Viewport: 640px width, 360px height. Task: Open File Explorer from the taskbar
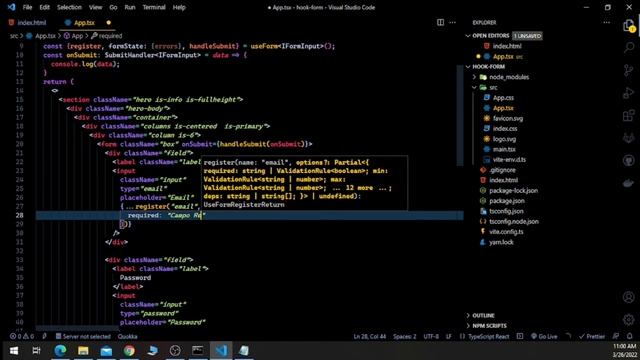[83, 351]
